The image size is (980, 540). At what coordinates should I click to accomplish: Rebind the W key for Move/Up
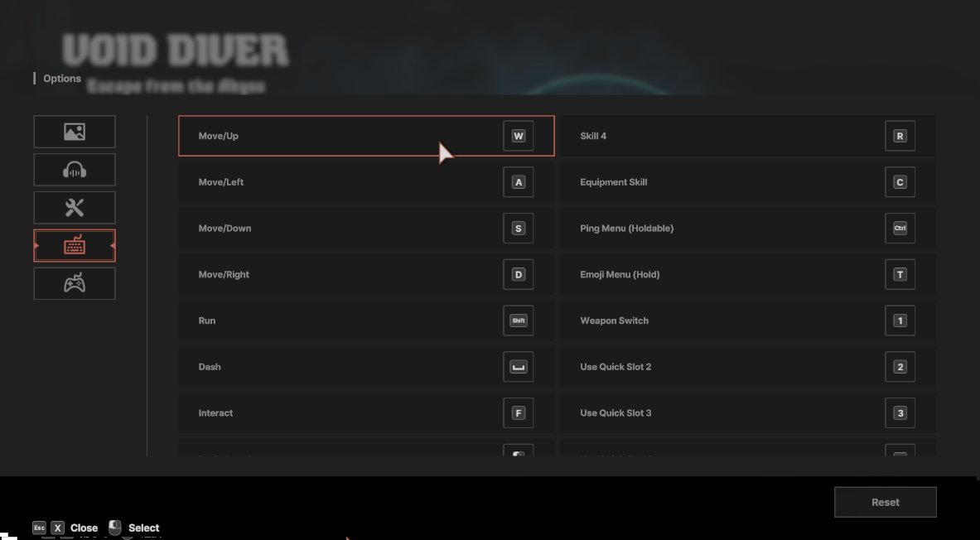click(x=518, y=137)
